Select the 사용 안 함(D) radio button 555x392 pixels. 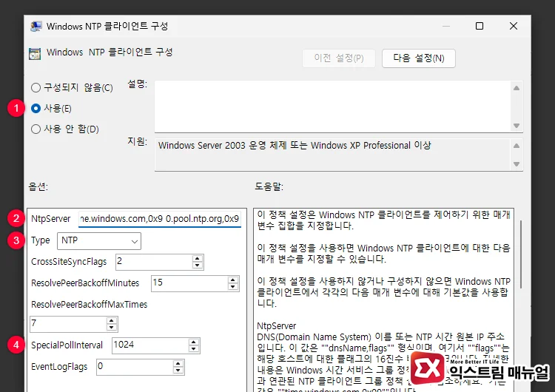click(x=36, y=129)
